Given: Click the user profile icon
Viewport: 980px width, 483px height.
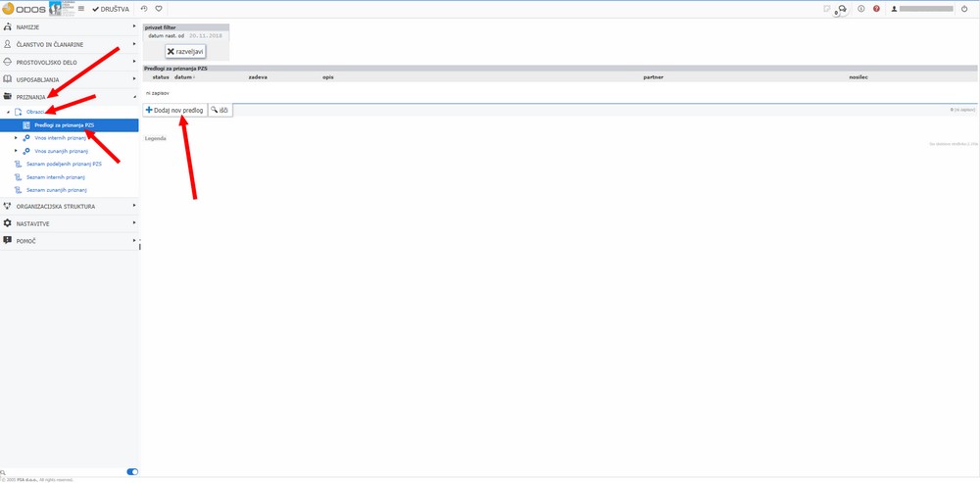Looking at the screenshot, I should [893, 9].
